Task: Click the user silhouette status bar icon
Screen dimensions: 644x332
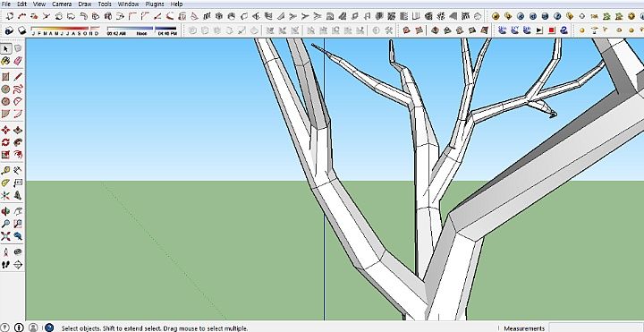Action: [33, 328]
